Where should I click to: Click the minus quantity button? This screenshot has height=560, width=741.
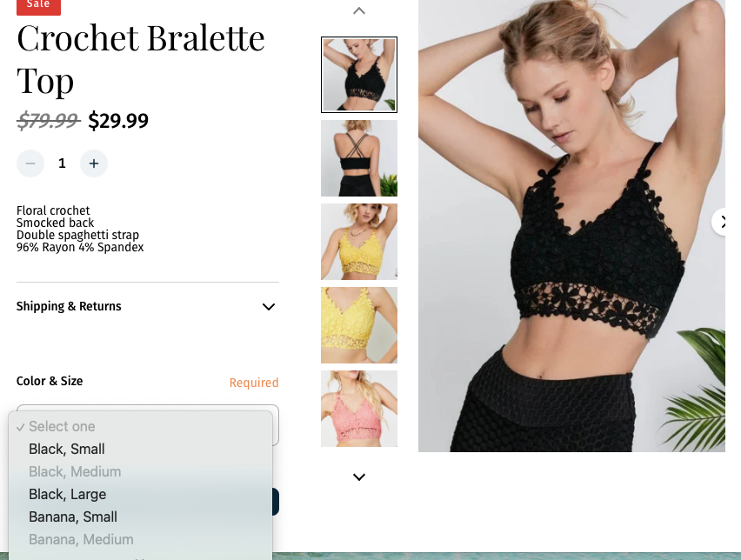point(30,163)
